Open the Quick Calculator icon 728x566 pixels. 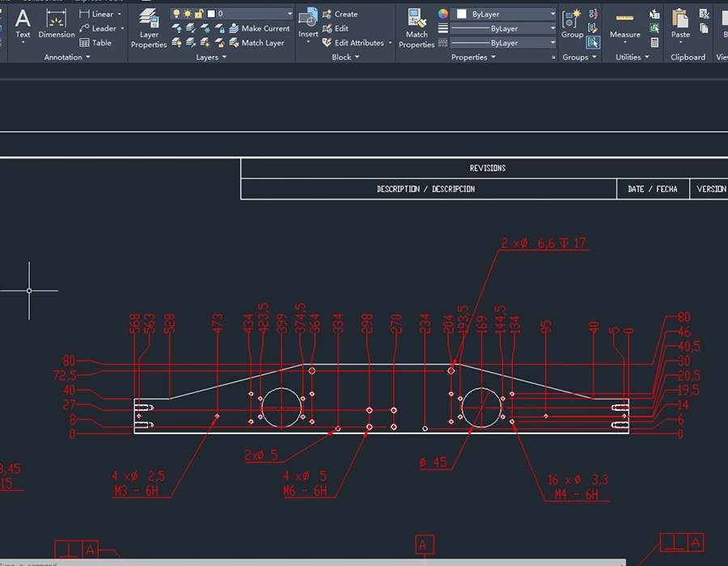click(x=654, y=43)
